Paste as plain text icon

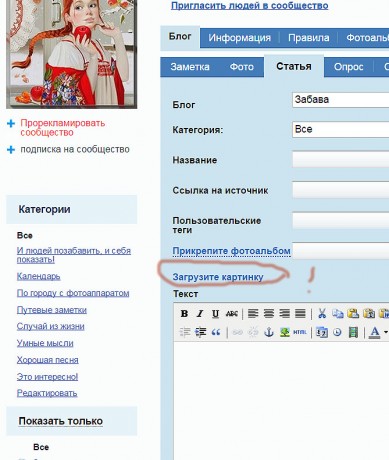[x=369, y=314]
